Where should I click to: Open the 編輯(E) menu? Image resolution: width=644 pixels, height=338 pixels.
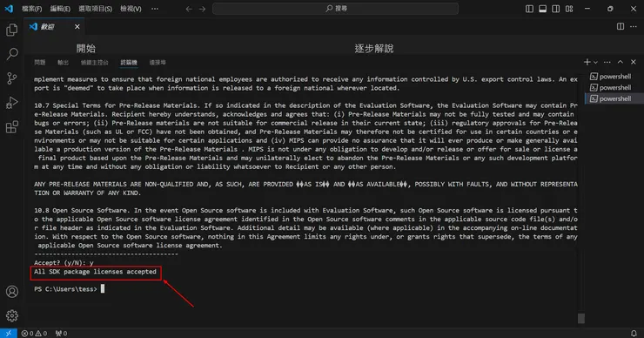pyautogui.click(x=60, y=9)
